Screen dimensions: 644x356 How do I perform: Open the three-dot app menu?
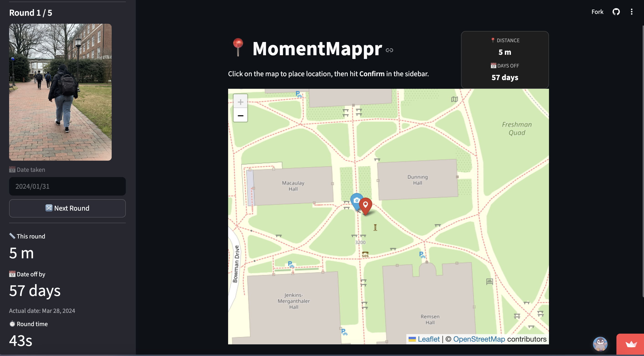click(631, 12)
